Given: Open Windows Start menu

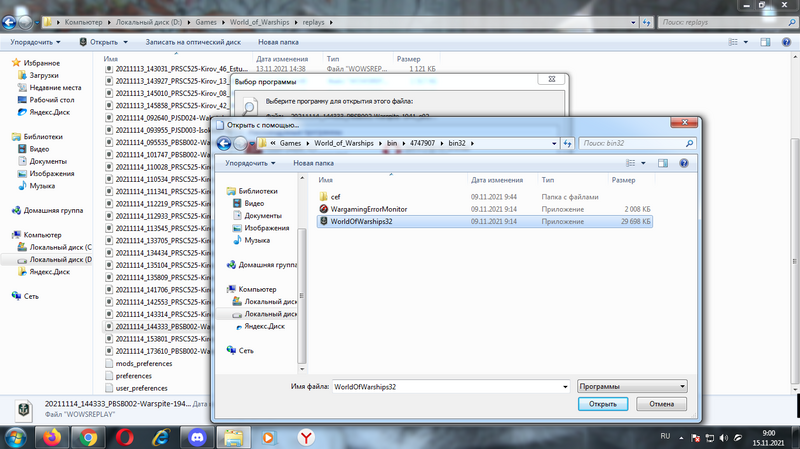Looking at the screenshot, I should tap(15, 438).
